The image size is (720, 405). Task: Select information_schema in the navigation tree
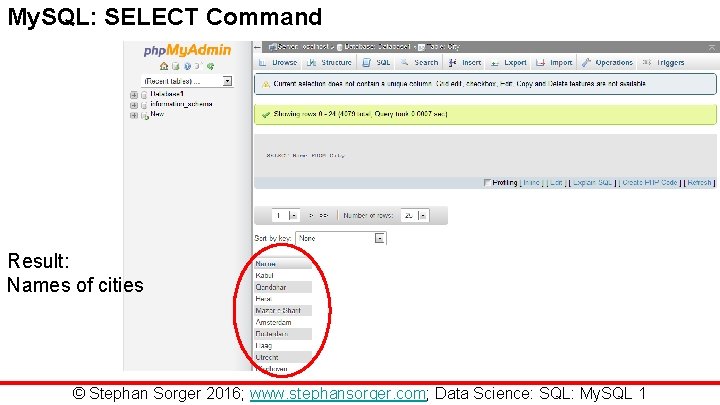pos(181,104)
